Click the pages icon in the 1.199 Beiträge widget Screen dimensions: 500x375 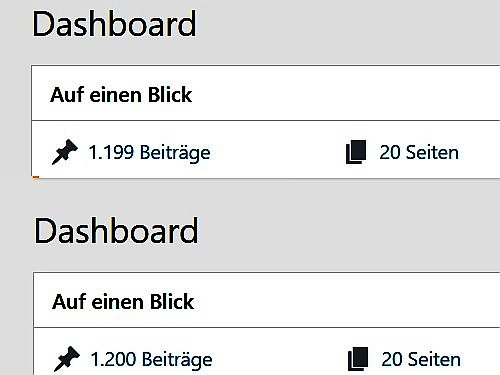(x=356, y=152)
